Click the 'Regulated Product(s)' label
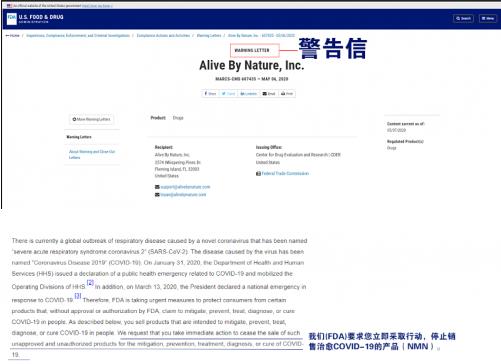The height and width of the screenshot is (364, 501). coord(405,142)
